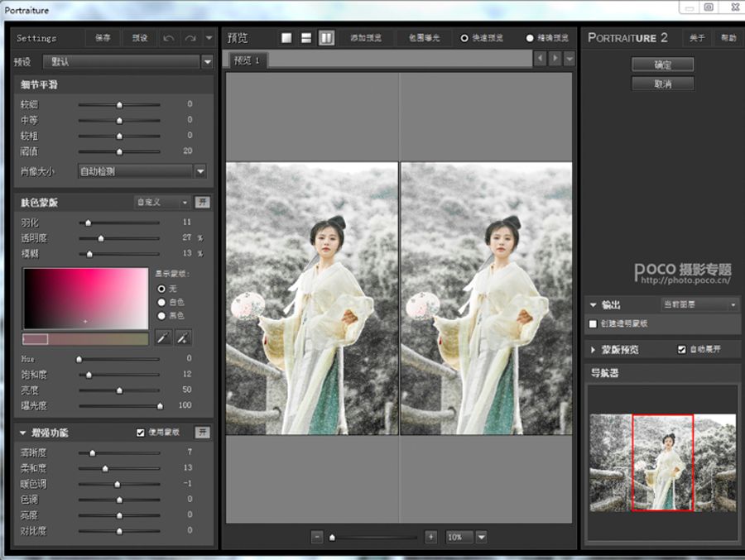Click the 透明度 opacity slider

coord(119,238)
